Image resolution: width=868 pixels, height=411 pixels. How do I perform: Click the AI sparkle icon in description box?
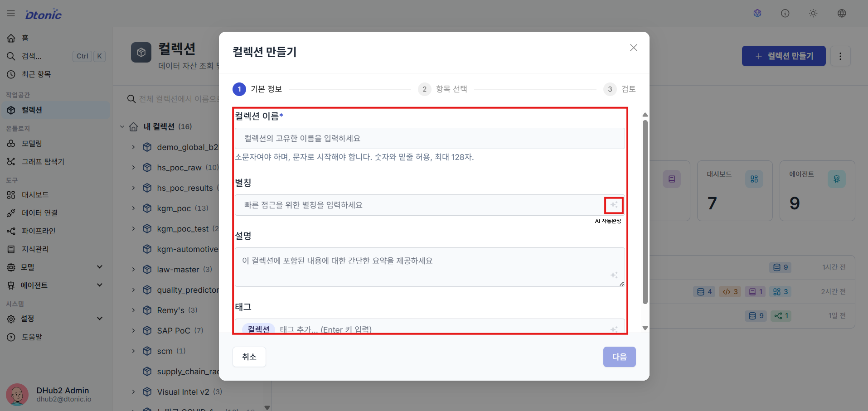pyautogui.click(x=614, y=275)
